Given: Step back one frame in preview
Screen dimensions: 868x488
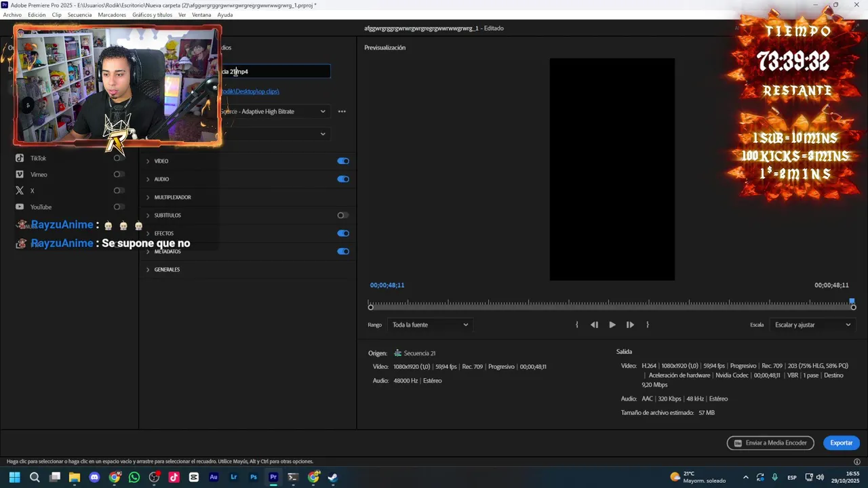Looking at the screenshot, I should (x=595, y=325).
